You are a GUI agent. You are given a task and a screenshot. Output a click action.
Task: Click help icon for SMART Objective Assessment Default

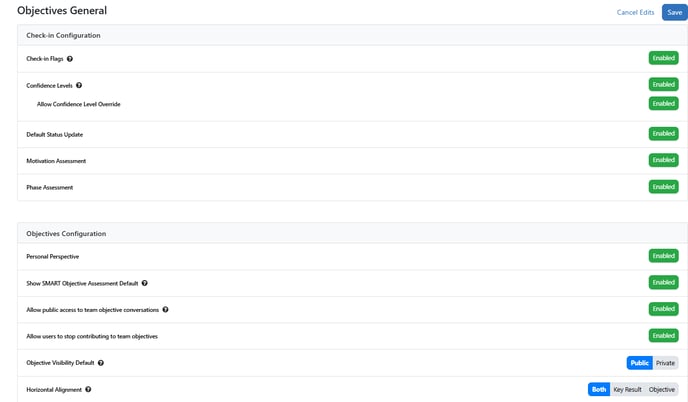coord(146,283)
